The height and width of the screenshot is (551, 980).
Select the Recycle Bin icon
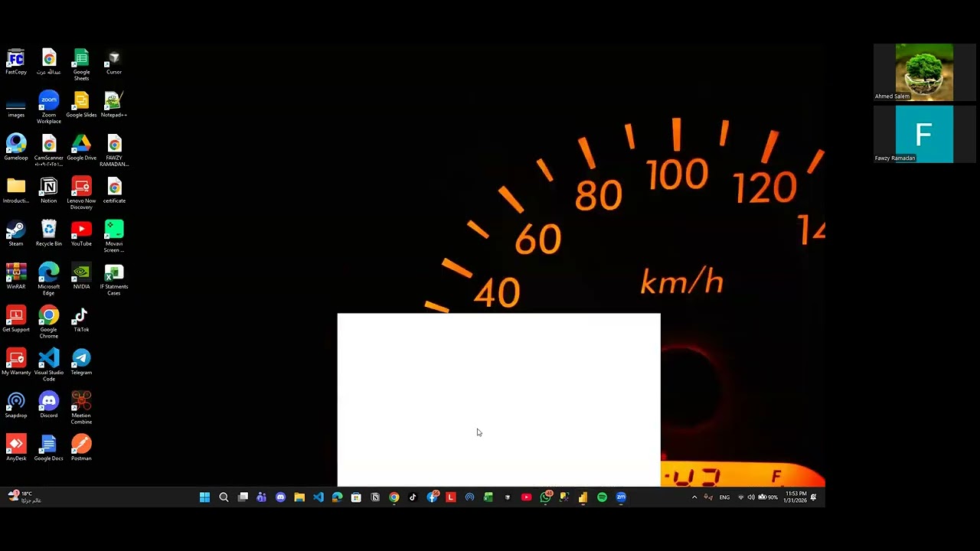pos(48,234)
